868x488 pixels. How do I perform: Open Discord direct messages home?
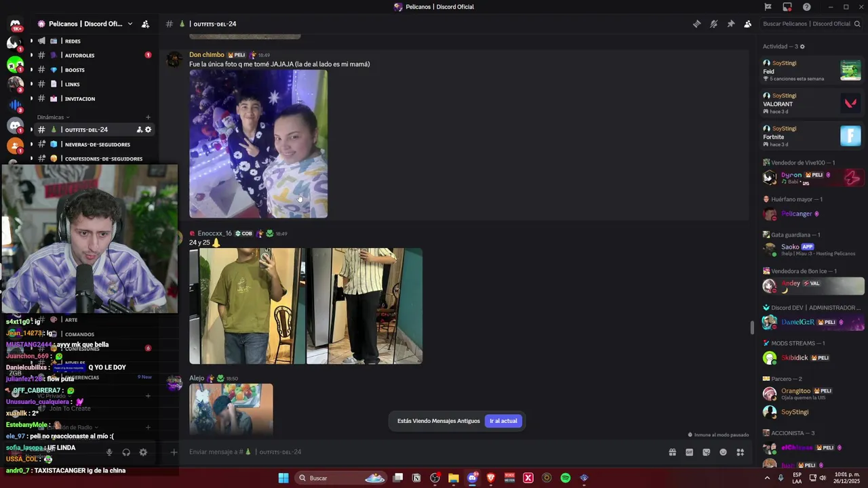coord(15,24)
